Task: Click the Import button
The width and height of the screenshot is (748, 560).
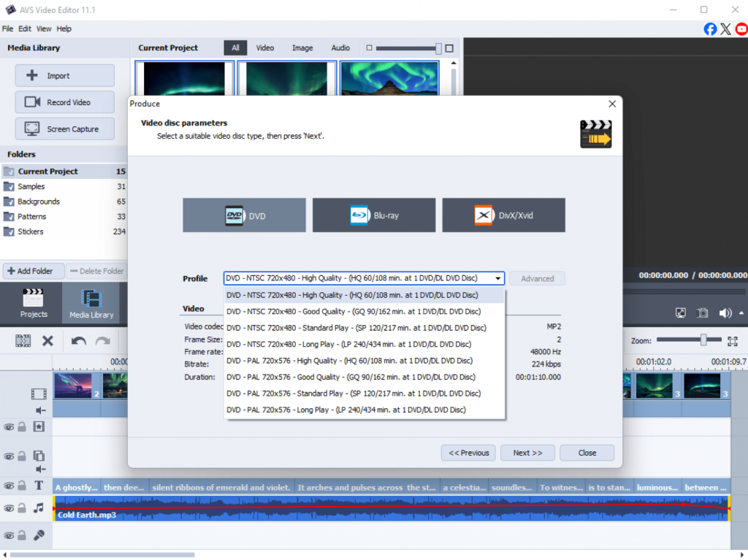Action: (65, 75)
